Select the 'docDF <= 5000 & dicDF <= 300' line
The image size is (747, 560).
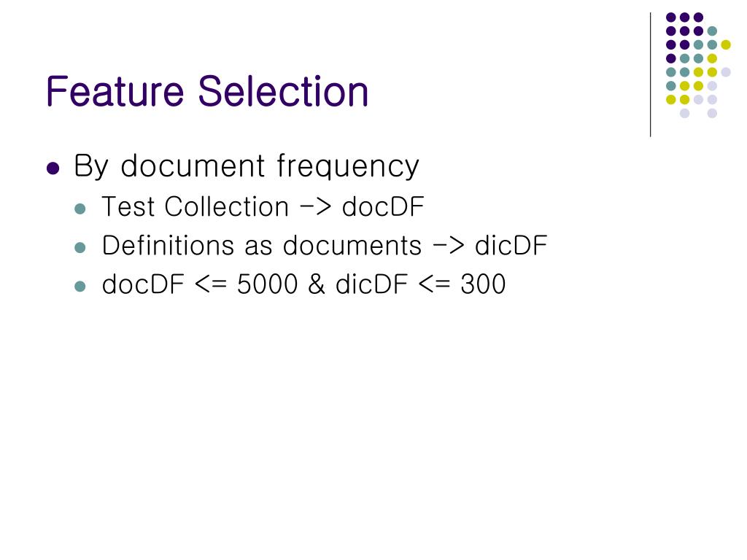[304, 284]
